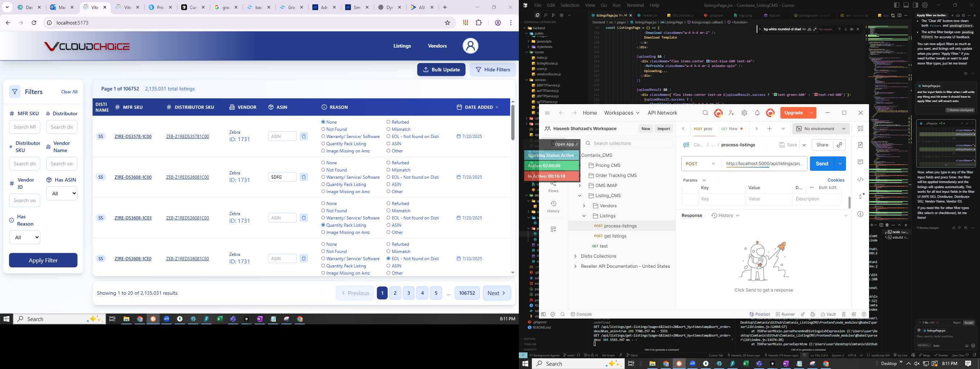980x369 pixels.
Task: Open request comments icon in Postman
Action: click(x=860, y=162)
